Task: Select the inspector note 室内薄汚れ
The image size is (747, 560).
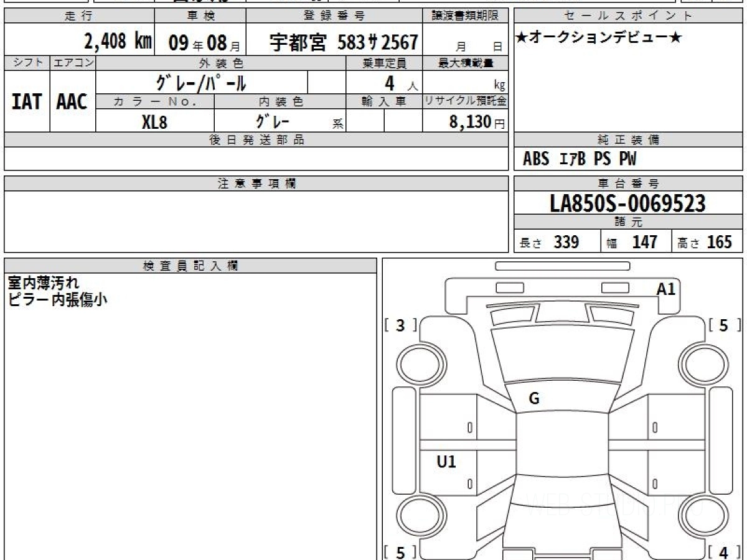Action: click(44, 284)
